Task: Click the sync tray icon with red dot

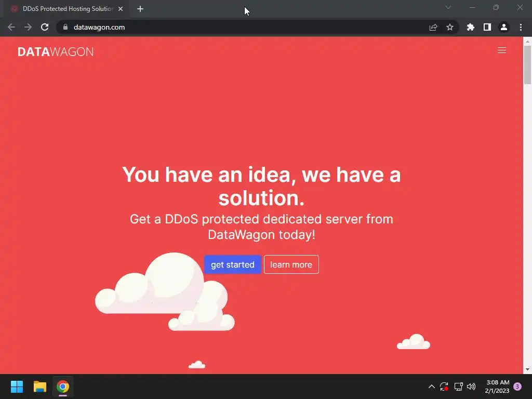Action: click(444, 387)
